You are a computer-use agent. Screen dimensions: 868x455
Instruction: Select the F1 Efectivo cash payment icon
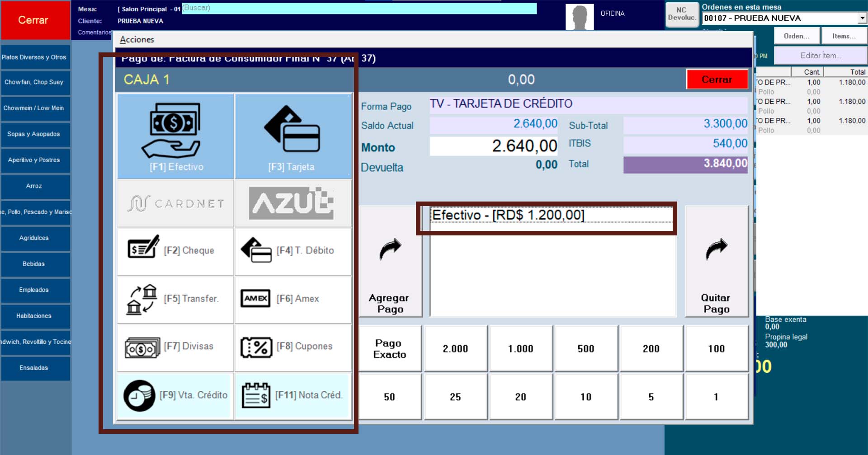coord(176,136)
